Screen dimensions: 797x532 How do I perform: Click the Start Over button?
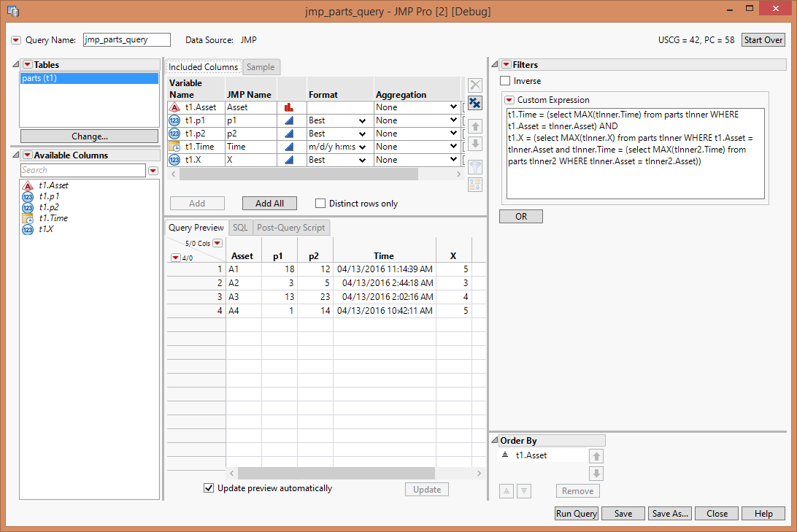coord(763,40)
